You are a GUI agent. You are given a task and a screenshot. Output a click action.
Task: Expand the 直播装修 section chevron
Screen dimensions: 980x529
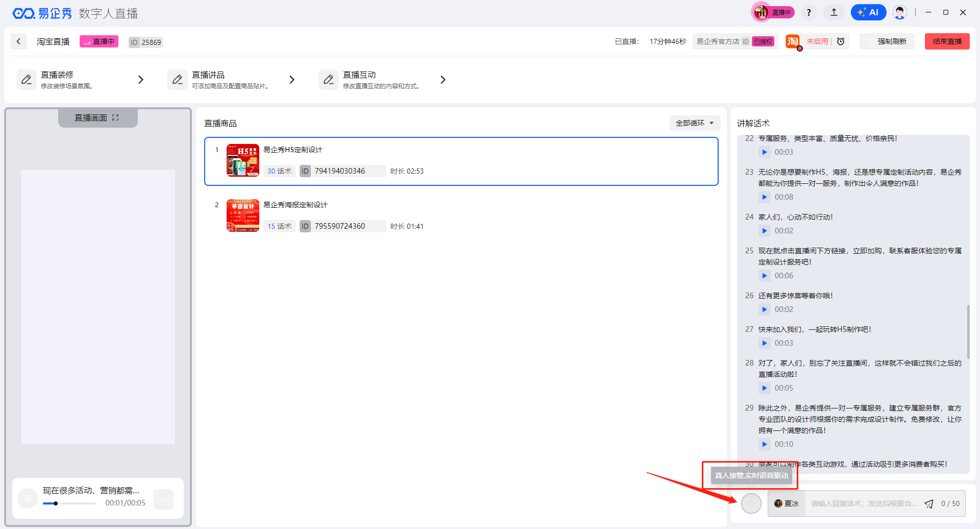141,80
